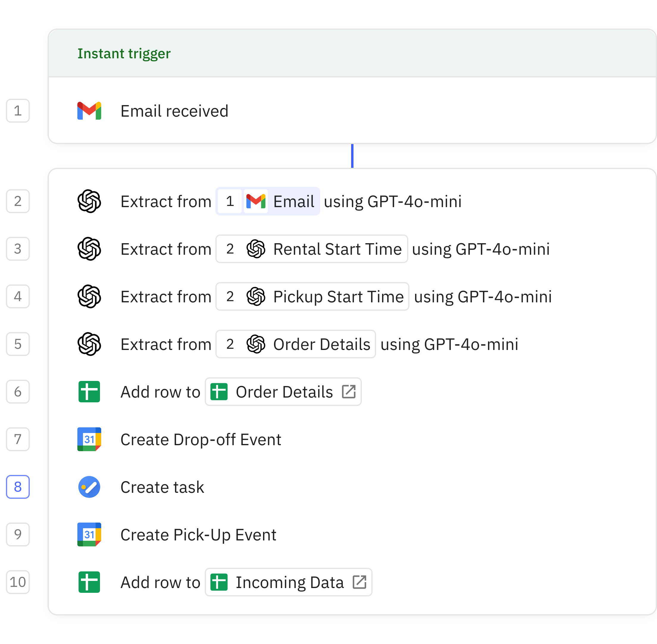
Task: Click the OpenAI icon in step 5's source chip
Action: coord(256,344)
